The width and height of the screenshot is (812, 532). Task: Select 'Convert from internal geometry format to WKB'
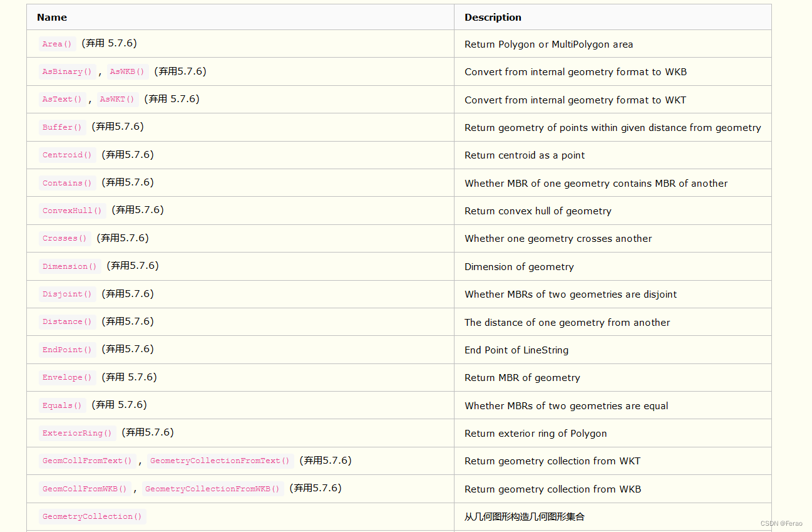click(x=575, y=72)
